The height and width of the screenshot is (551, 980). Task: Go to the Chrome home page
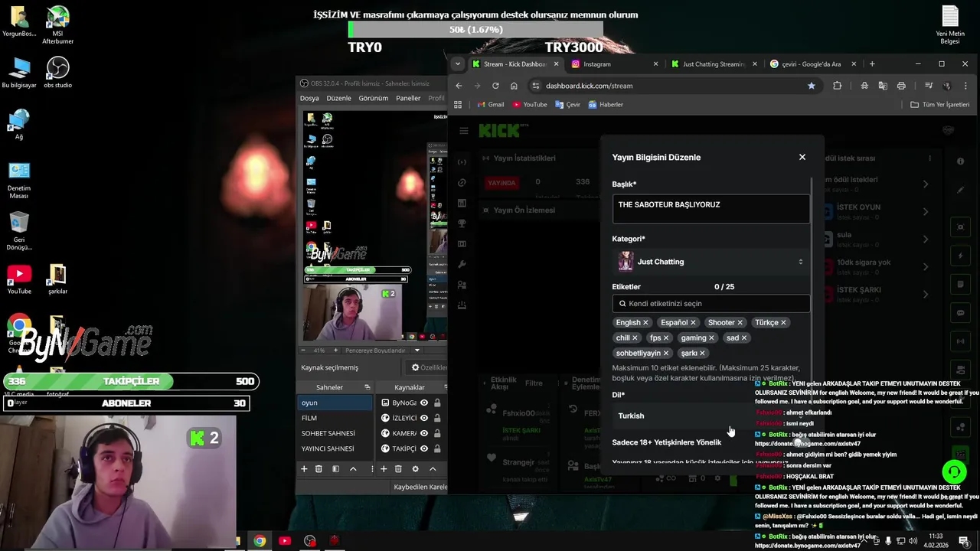pyautogui.click(x=514, y=86)
